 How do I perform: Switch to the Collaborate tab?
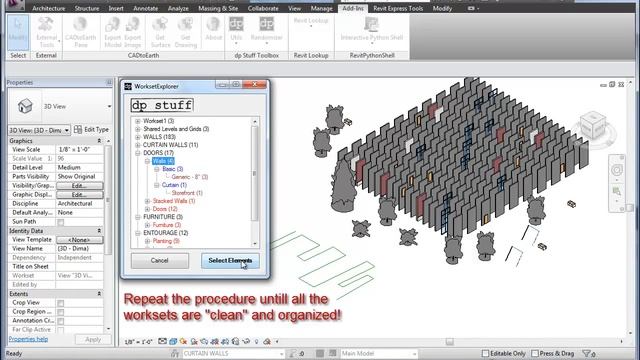[263, 8]
